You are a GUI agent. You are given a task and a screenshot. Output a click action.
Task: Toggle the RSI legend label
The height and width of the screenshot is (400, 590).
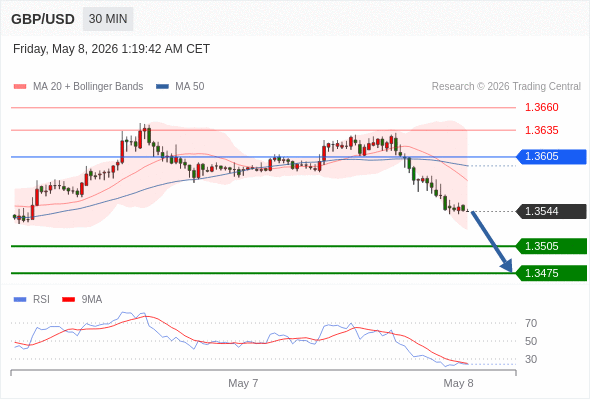point(41,300)
